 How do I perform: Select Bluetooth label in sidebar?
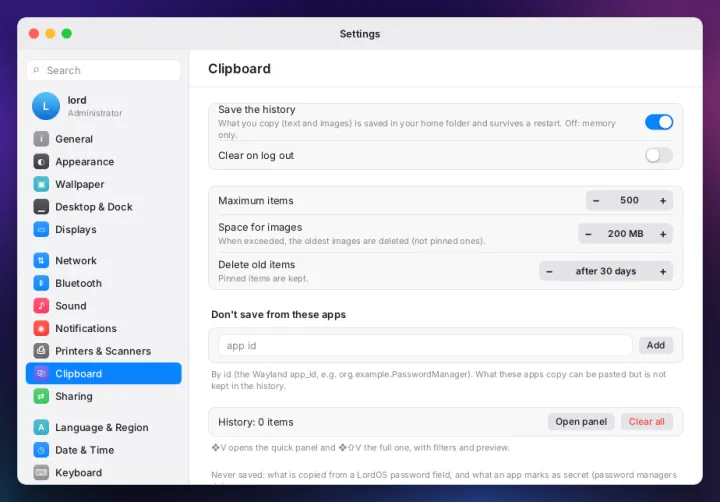pos(79,283)
